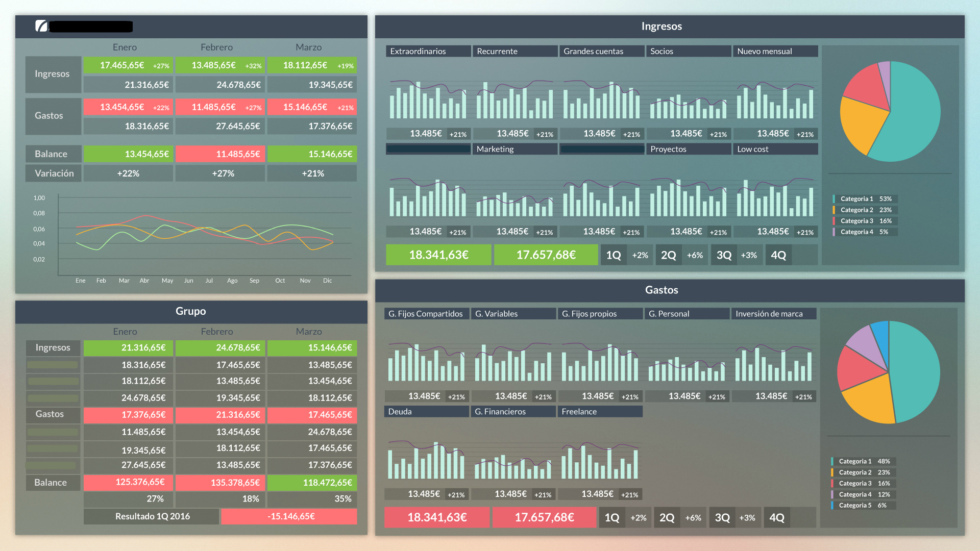Click Febrero ingresos value 13.485,65€ +32%

[220, 65]
